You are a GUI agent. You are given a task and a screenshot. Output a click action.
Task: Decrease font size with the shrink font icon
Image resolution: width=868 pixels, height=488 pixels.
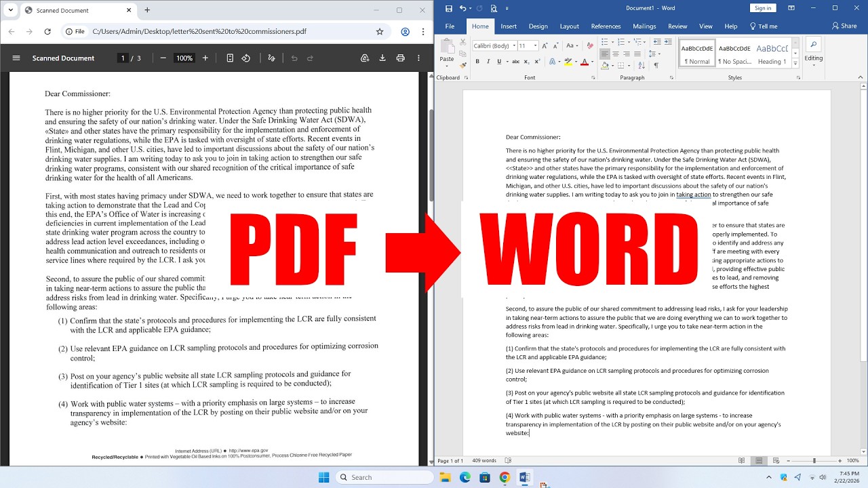click(x=557, y=45)
